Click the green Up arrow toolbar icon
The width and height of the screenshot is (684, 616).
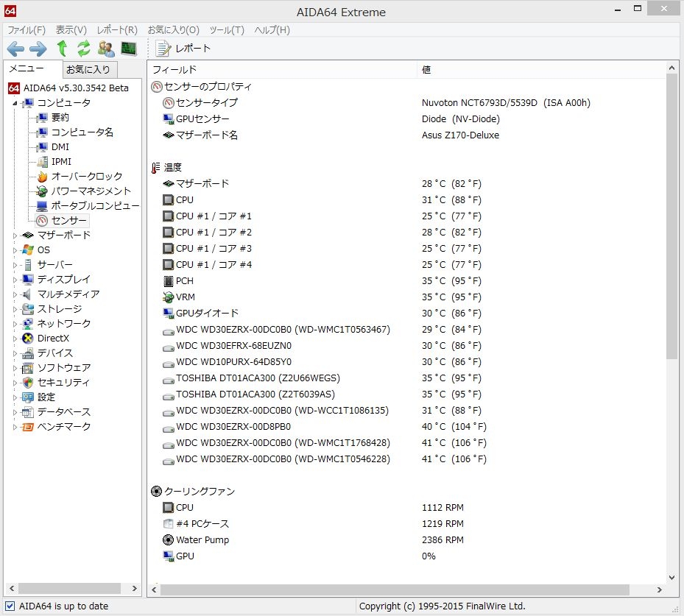(62, 49)
